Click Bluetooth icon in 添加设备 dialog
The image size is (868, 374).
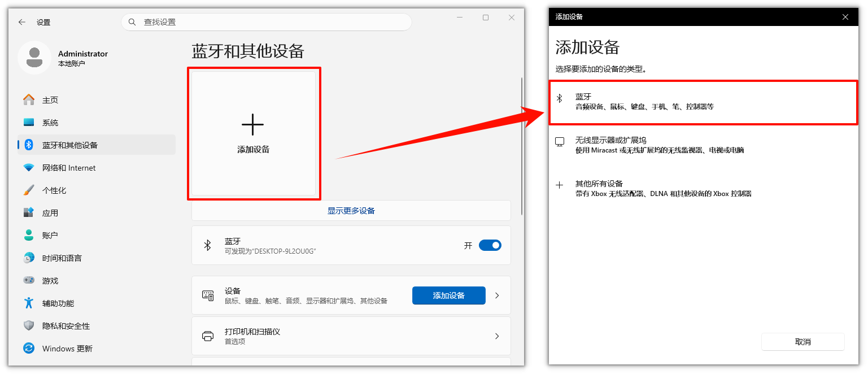tap(560, 98)
